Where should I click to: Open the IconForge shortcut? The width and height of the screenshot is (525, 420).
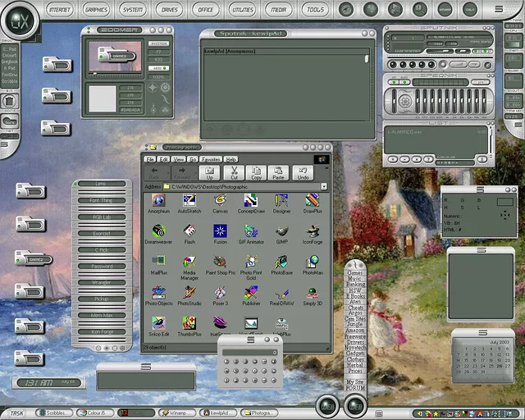(312, 231)
